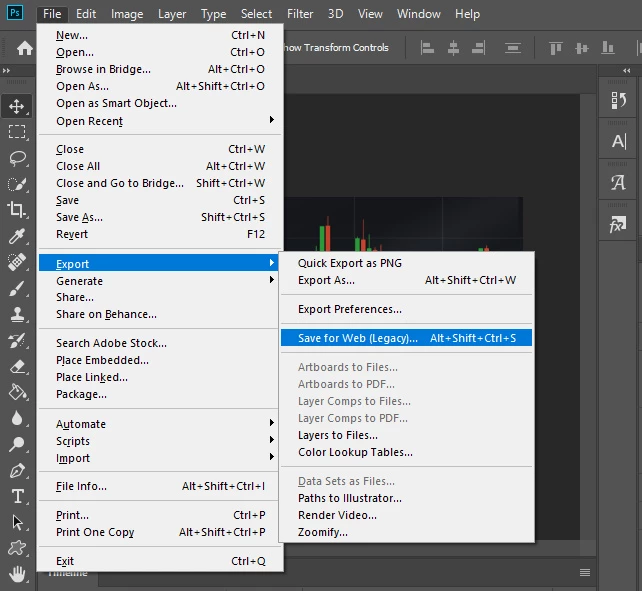The height and width of the screenshot is (591, 642).
Task: Open the Layer menu
Action: [172, 14]
